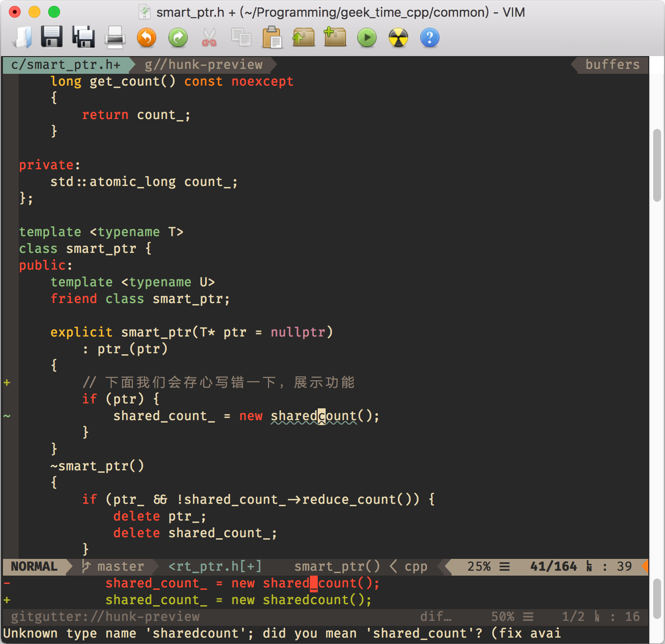Build project with the make icon
The image size is (665, 644).
[398, 37]
